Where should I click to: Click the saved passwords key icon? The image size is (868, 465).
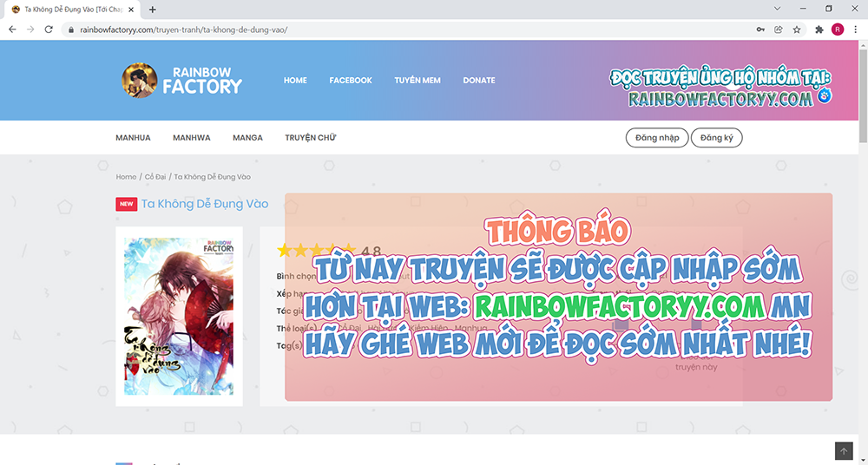760,29
